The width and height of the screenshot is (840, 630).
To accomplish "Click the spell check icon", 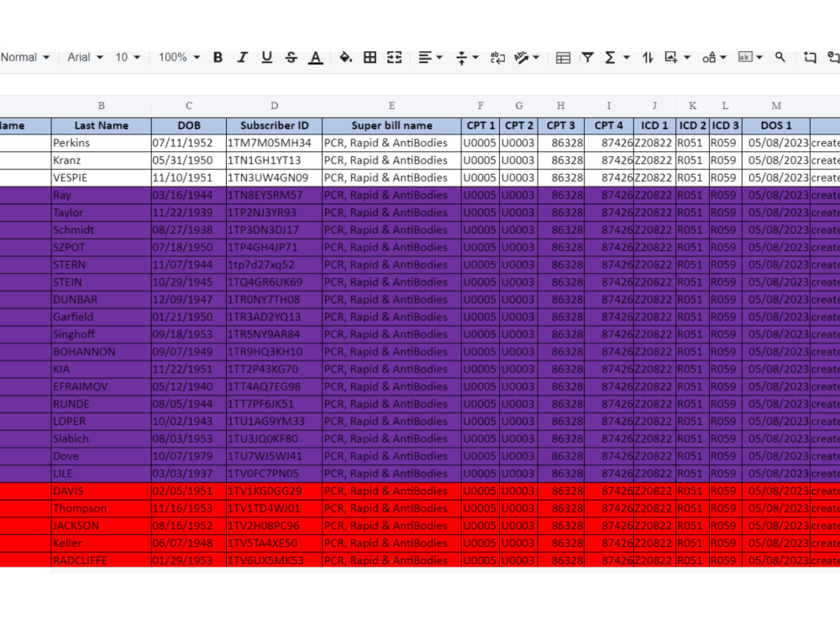I will tap(522, 57).
